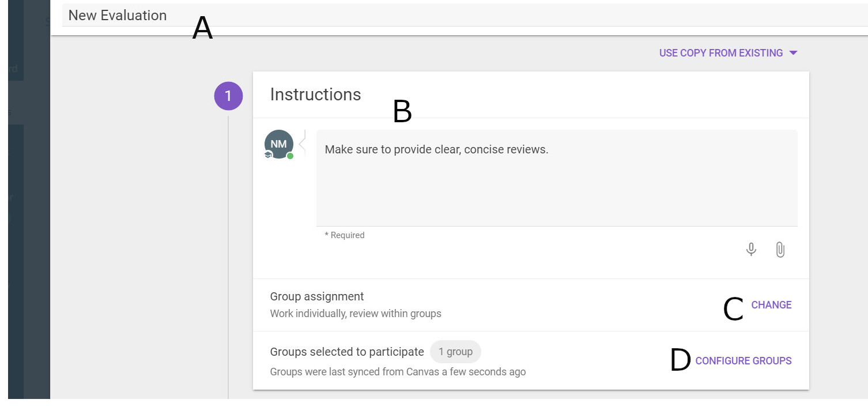
Task: Open CONFIGURE GROUPS
Action: click(x=744, y=361)
